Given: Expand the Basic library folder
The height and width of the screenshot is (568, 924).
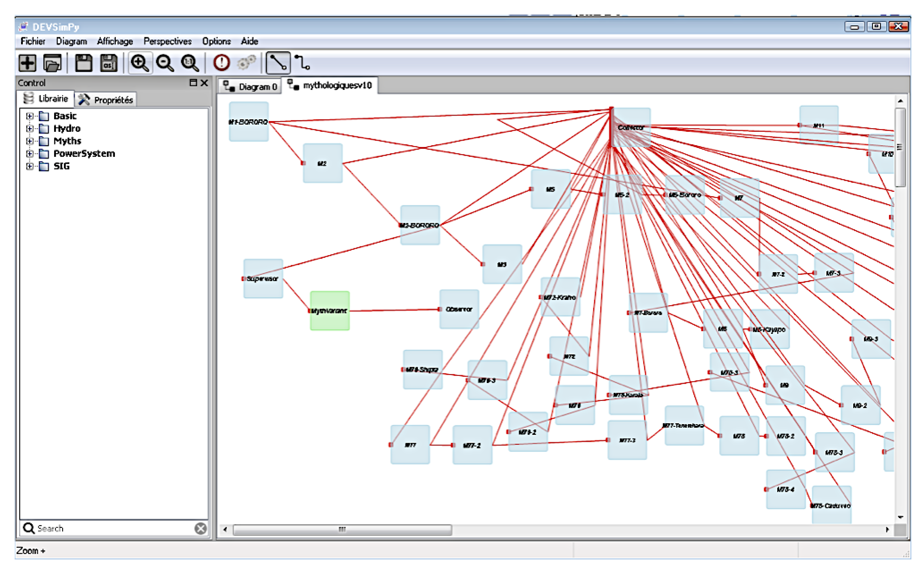Looking at the screenshot, I should [x=30, y=116].
